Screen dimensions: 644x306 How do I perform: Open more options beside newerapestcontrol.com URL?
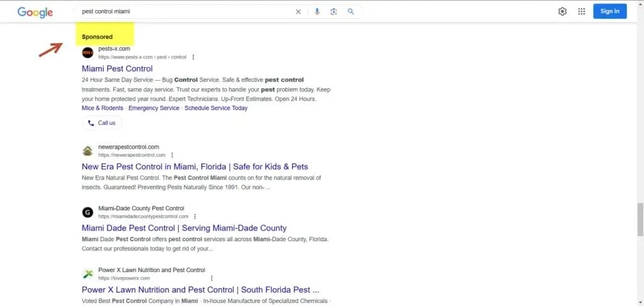coord(172,155)
